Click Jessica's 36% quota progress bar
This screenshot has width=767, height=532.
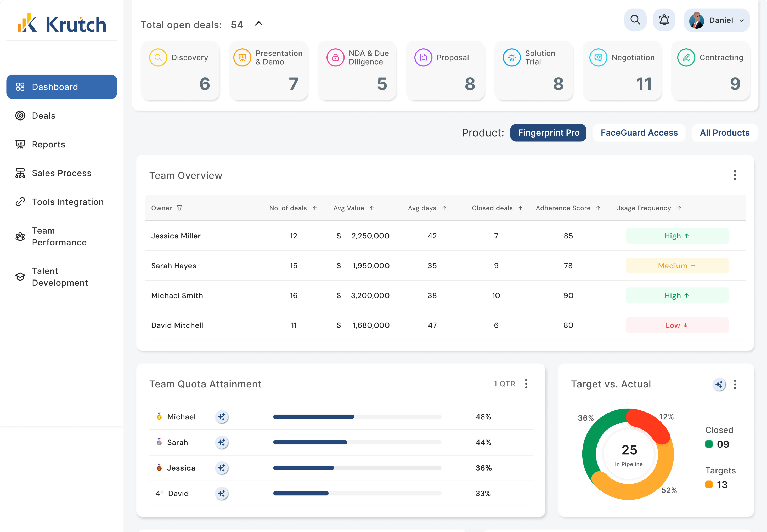pos(357,468)
